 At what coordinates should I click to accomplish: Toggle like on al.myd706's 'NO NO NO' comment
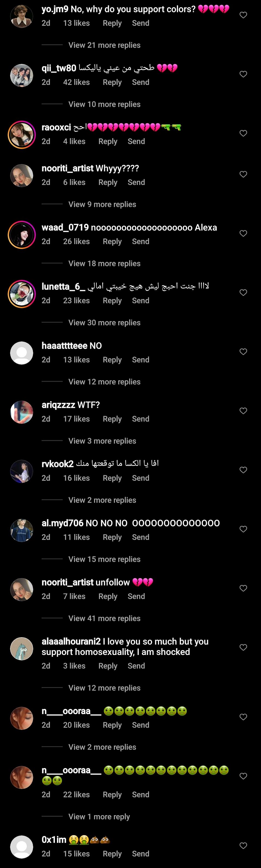pos(243,529)
